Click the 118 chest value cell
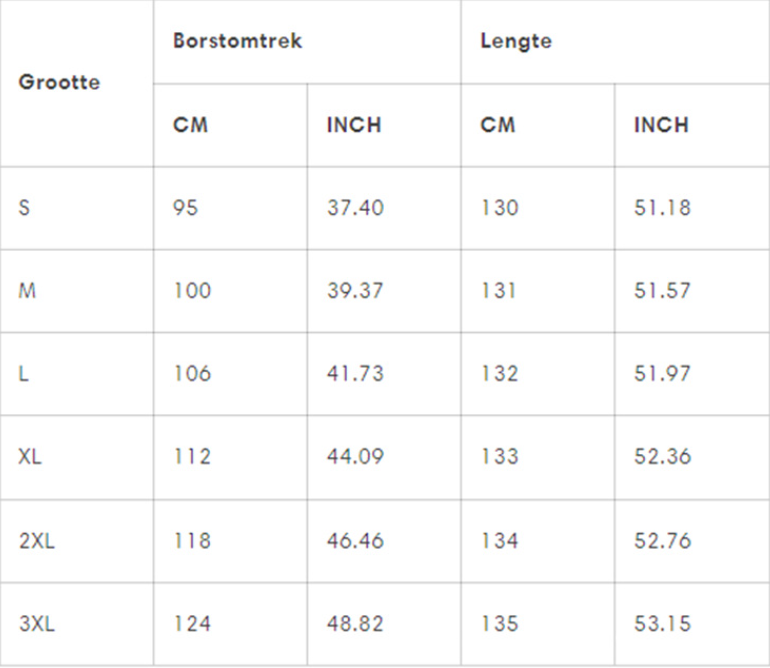Screen dimensions: 770x668 (192, 540)
